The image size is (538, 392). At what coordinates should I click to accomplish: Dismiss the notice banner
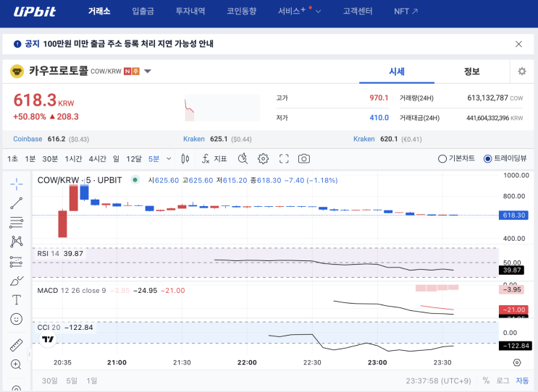click(x=518, y=44)
